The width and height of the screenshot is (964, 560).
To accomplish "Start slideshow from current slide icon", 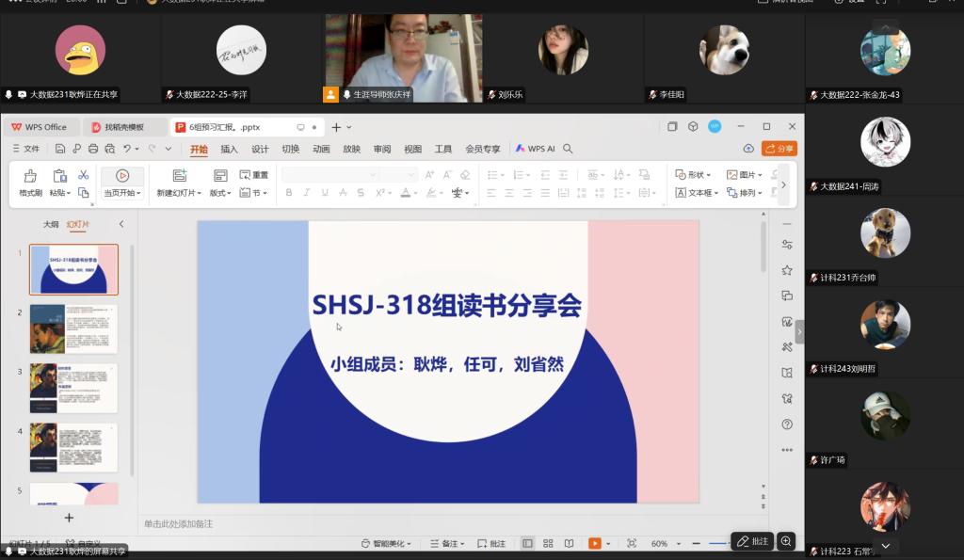I will tap(122, 176).
